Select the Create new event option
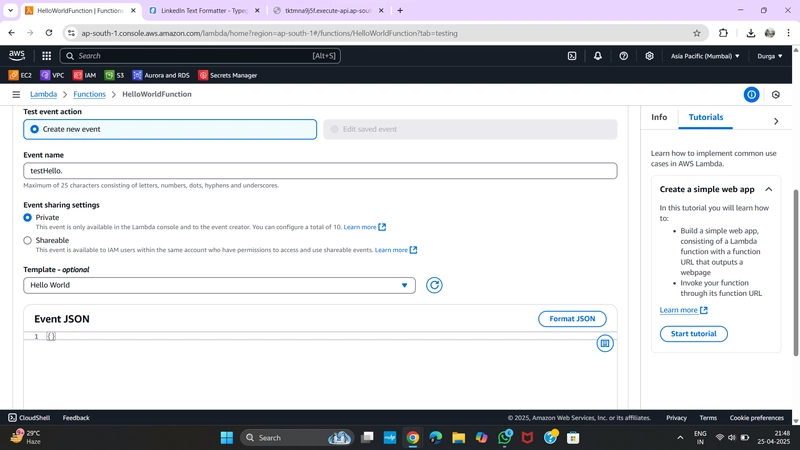 coord(170,129)
